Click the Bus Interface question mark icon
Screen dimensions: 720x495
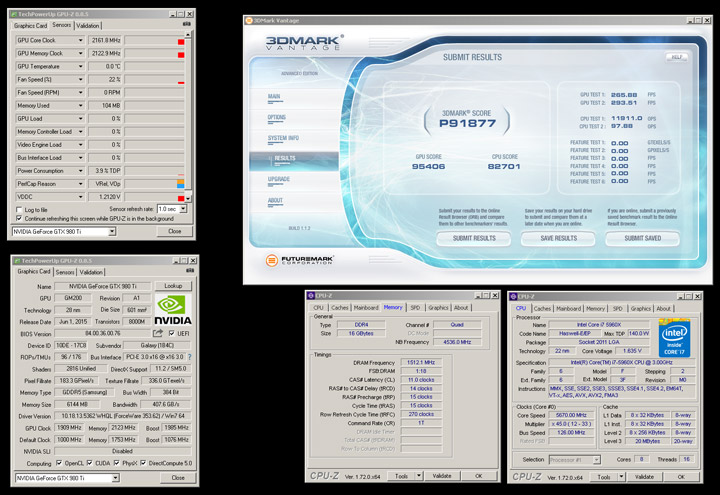click(190, 357)
